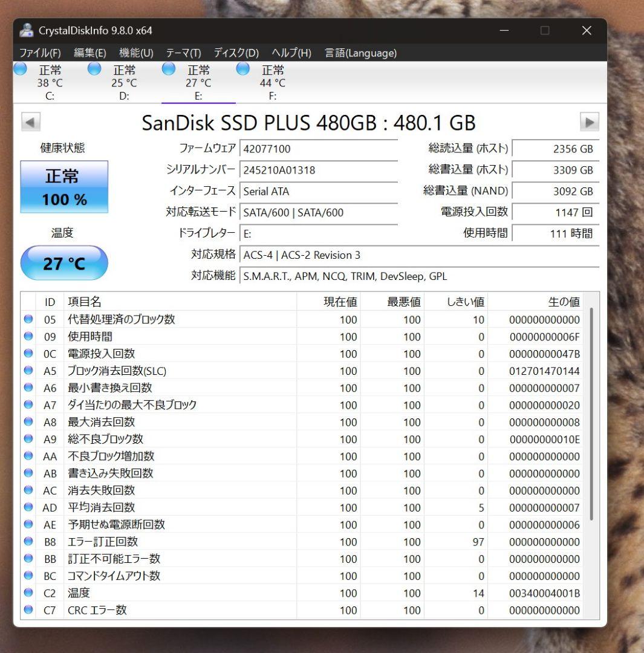Viewport: 644px width, 653px height.
Task: Click the SMART list vertical scrollbar
Action: pyautogui.click(x=591, y=414)
